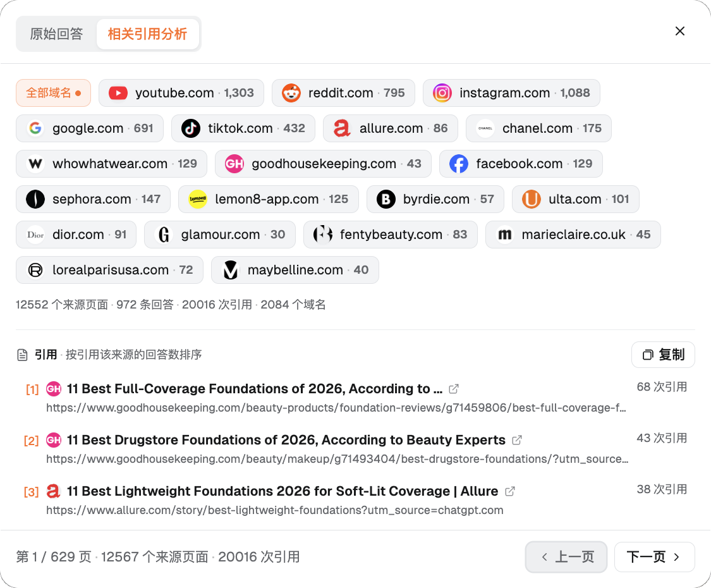Click the allure.com domain chip
This screenshot has height=588, width=711.
coord(391,128)
